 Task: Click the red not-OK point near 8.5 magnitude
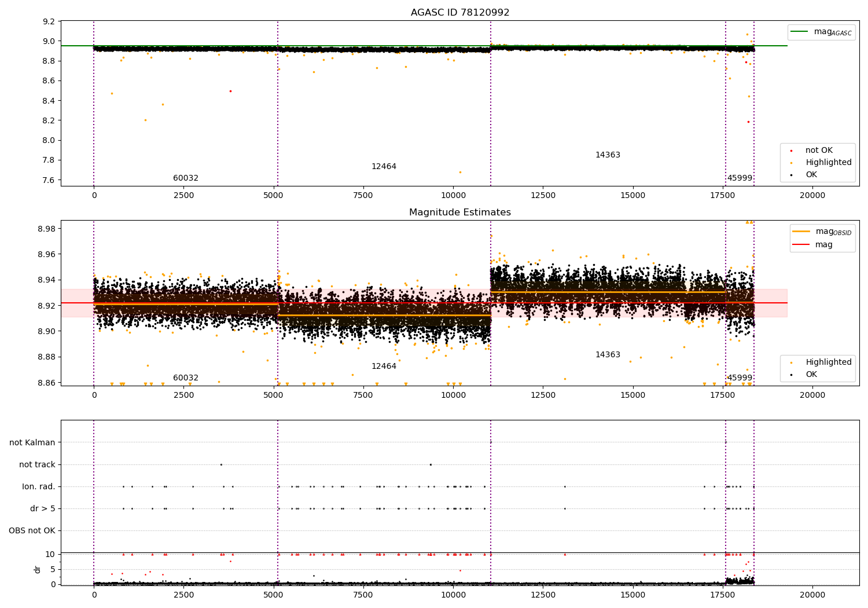click(x=230, y=91)
